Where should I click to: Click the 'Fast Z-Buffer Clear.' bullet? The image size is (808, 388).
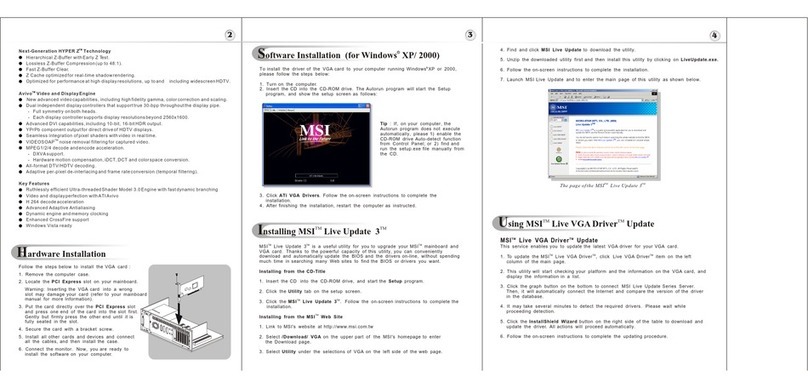click(47, 69)
